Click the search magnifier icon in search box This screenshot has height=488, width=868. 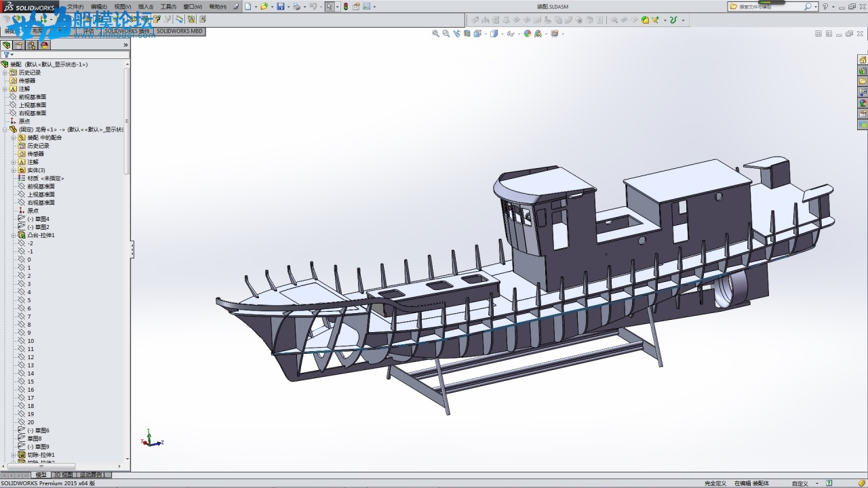(807, 6)
